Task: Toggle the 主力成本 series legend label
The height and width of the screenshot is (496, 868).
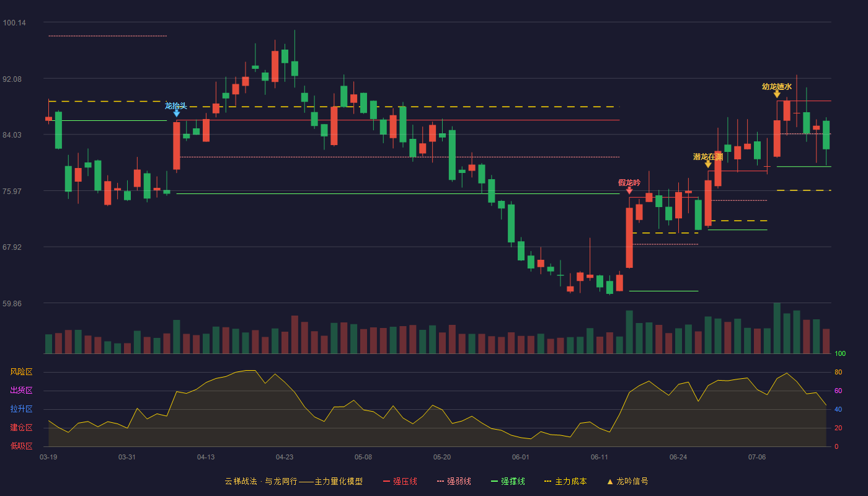Action: click(x=571, y=481)
